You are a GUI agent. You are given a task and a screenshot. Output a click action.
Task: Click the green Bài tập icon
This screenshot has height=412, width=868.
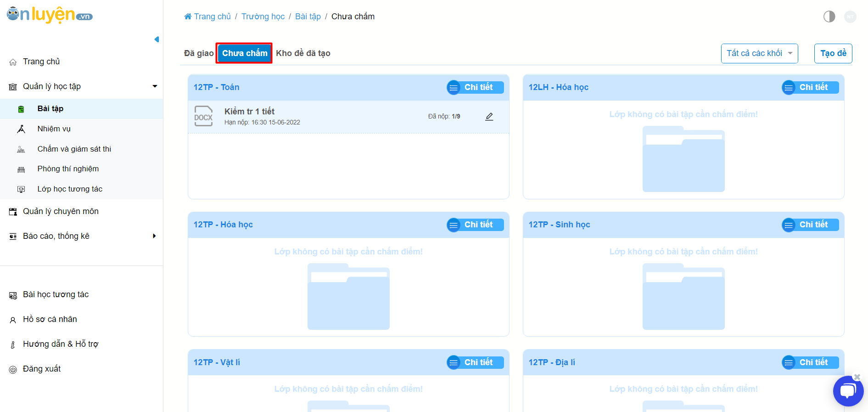tap(21, 109)
